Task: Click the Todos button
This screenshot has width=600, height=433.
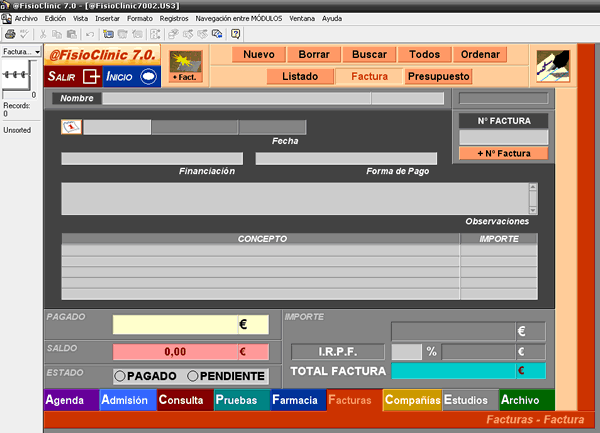Action: (x=424, y=54)
